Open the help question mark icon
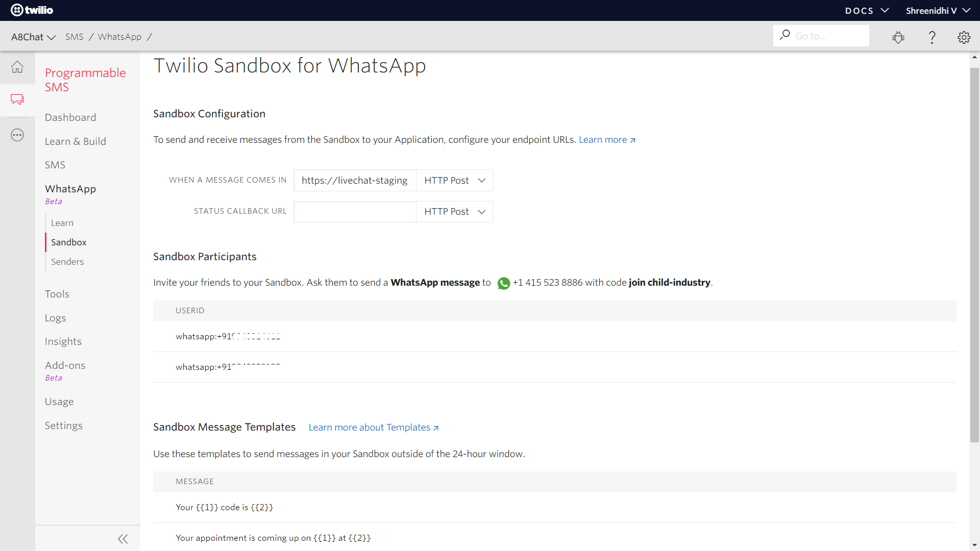Viewport: 980px width, 551px height. point(932,37)
